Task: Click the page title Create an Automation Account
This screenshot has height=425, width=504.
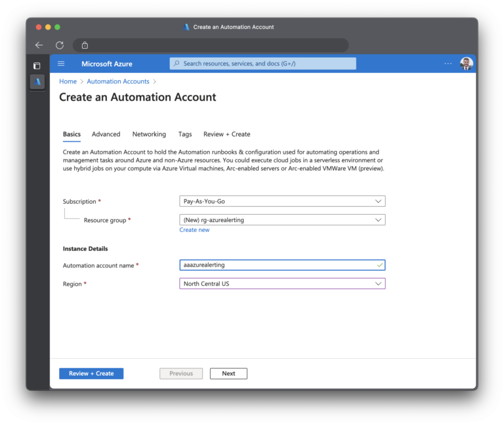Action: (x=138, y=97)
